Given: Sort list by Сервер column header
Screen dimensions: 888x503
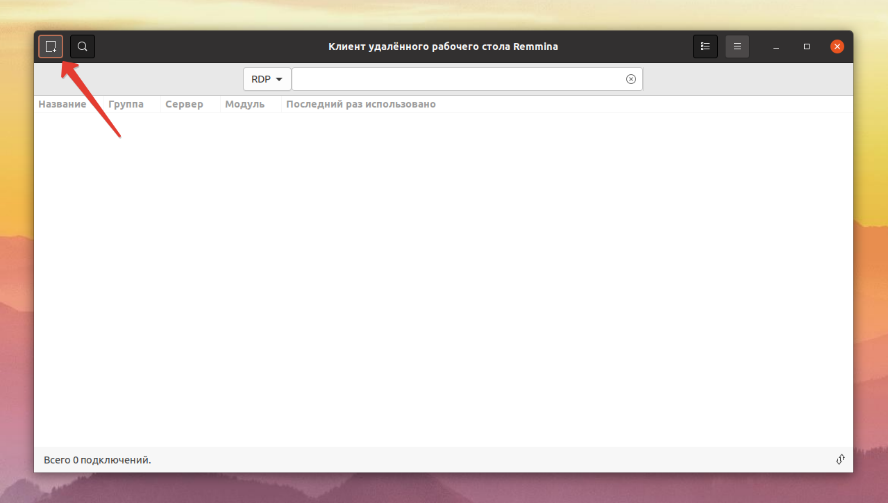Looking at the screenshot, I should 184,104.
